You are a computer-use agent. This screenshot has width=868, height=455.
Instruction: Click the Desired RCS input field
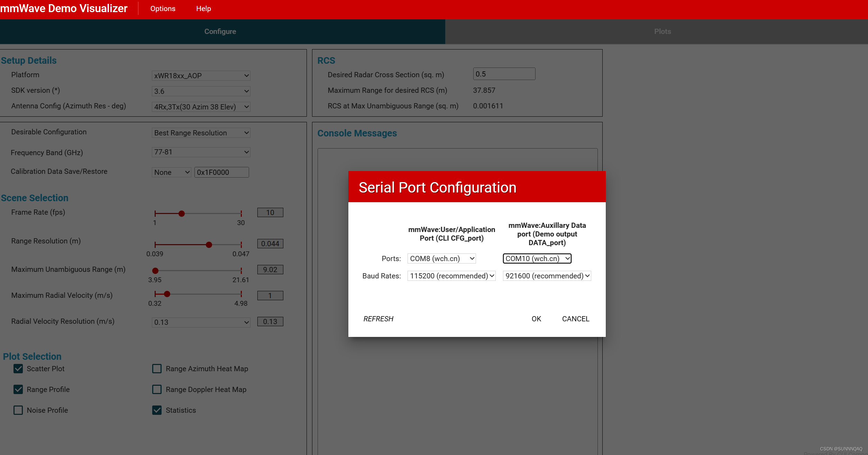coord(504,74)
